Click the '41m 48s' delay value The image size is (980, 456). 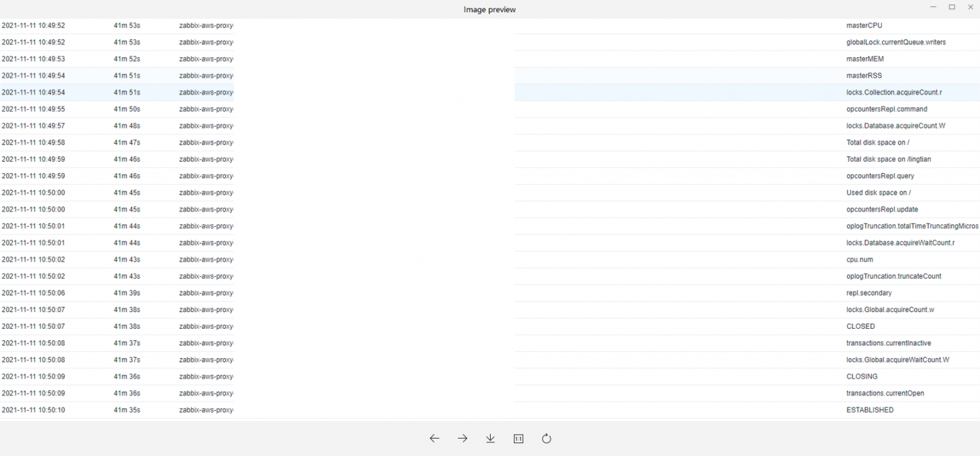click(x=127, y=126)
